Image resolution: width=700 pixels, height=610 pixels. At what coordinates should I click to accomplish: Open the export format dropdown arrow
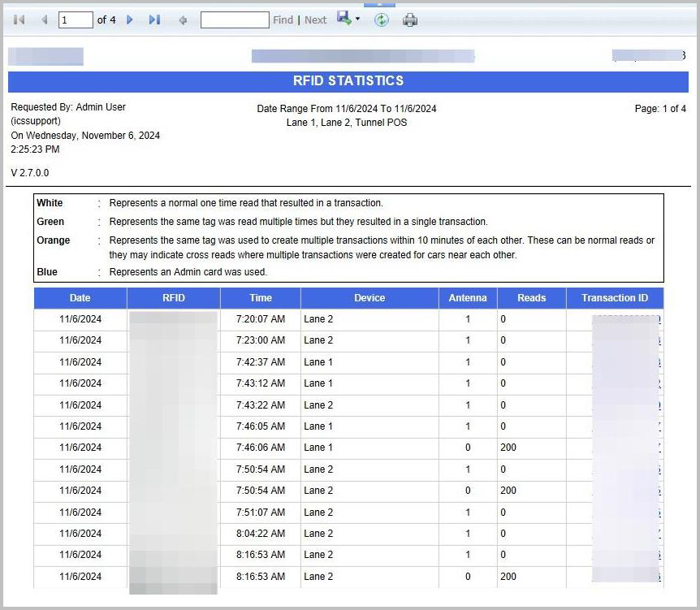pyautogui.click(x=357, y=19)
